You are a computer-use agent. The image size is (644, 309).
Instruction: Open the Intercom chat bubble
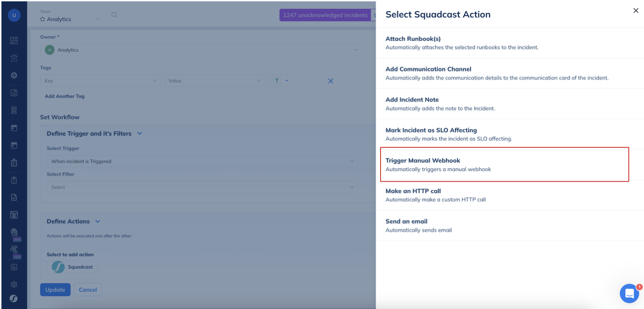pos(629,293)
